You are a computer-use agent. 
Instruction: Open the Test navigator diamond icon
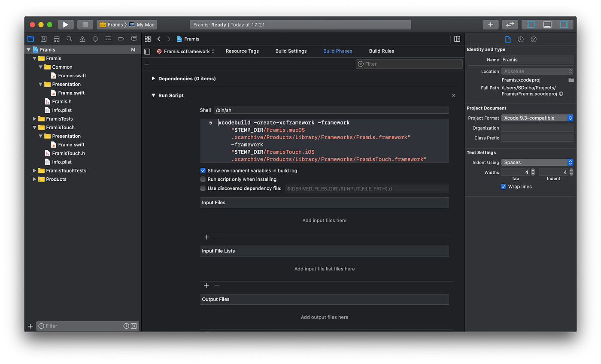[x=95, y=39]
